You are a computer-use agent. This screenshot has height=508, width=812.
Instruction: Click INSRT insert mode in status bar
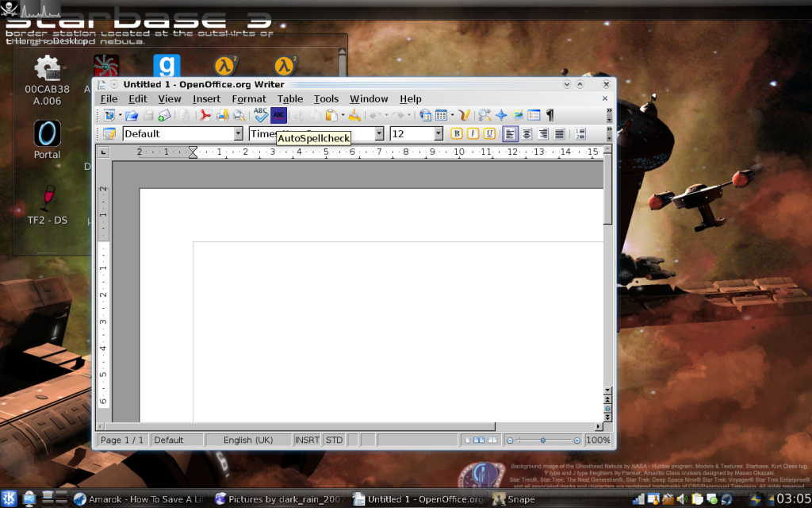[307, 440]
